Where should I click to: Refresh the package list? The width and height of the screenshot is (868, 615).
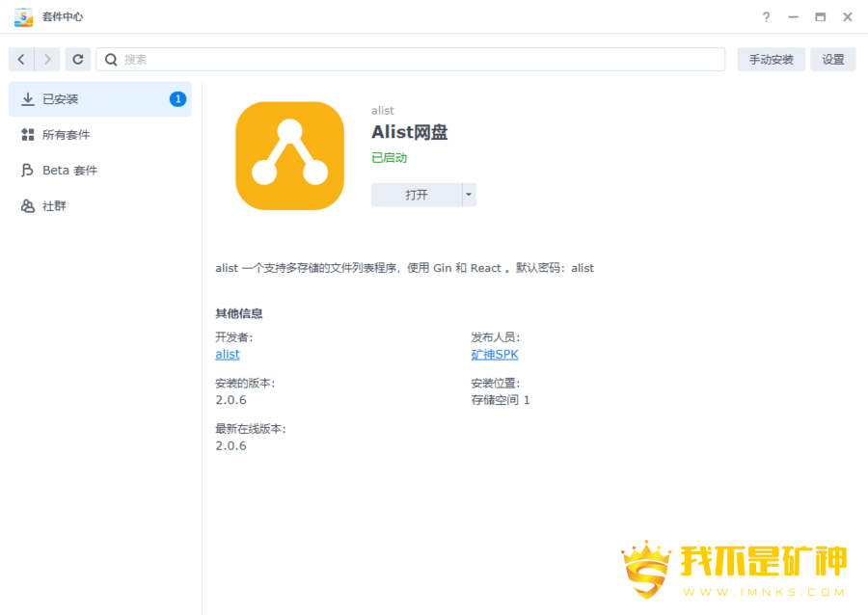coord(78,59)
